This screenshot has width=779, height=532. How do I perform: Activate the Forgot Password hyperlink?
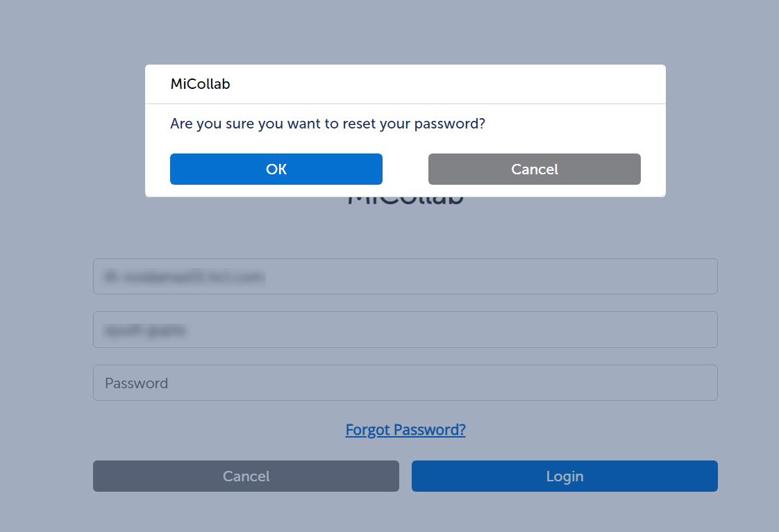point(405,429)
